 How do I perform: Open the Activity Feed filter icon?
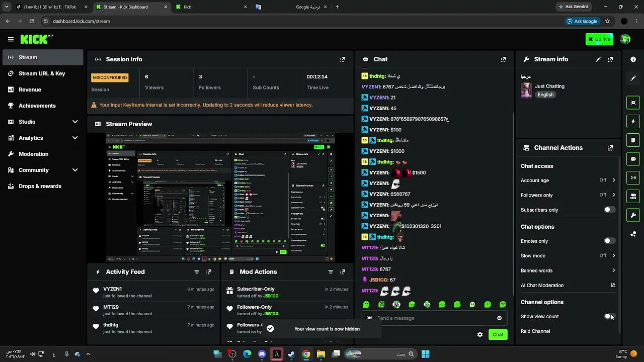tap(197, 272)
